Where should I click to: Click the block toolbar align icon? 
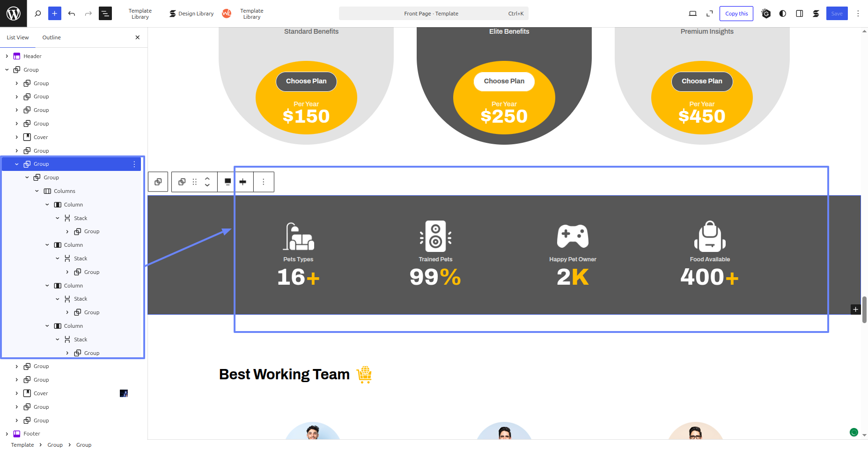[228, 182]
